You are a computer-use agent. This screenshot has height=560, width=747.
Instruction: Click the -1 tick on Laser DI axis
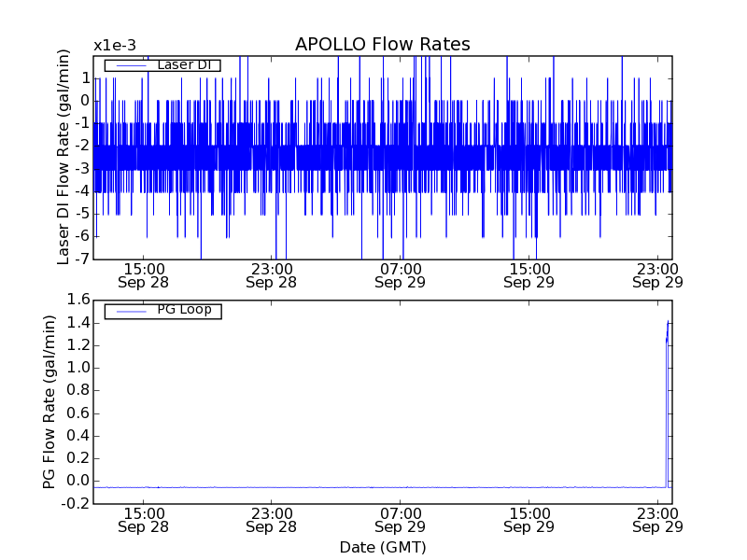point(83,123)
